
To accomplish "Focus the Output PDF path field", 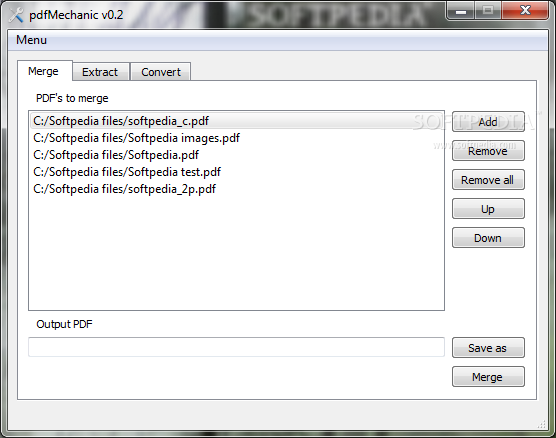I will (x=237, y=347).
